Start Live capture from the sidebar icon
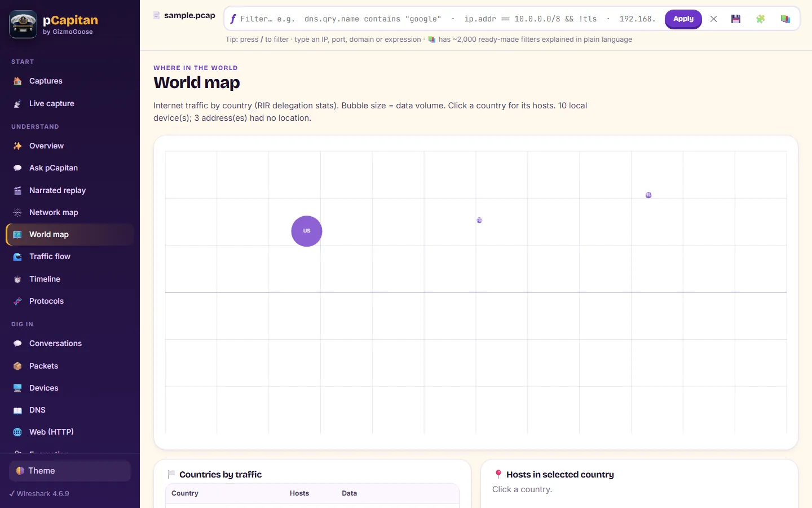Screen dimensions: 812x508 click(17, 104)
